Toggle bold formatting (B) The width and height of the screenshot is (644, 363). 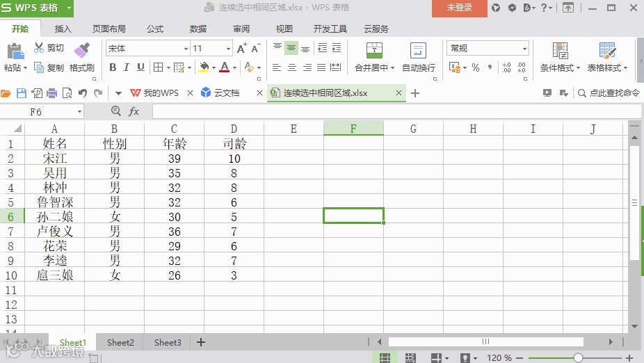coord(113,67)
